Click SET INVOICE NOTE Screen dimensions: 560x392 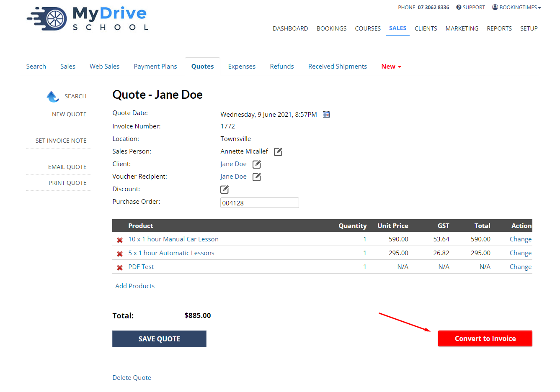click(61, 141)
